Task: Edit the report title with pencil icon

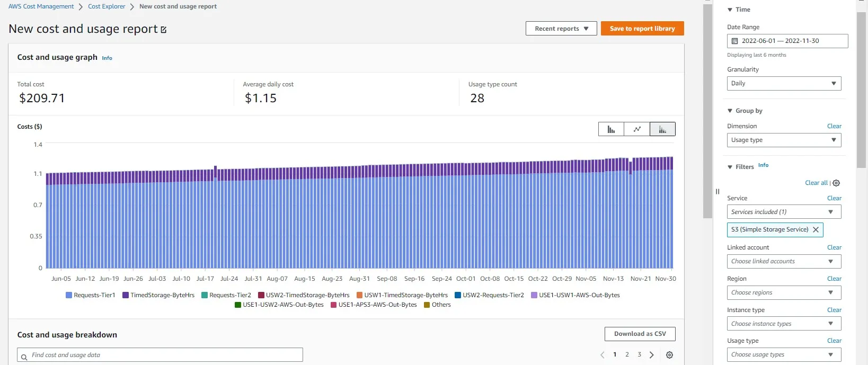Action: pyautogui.click(x=163, y=30)
